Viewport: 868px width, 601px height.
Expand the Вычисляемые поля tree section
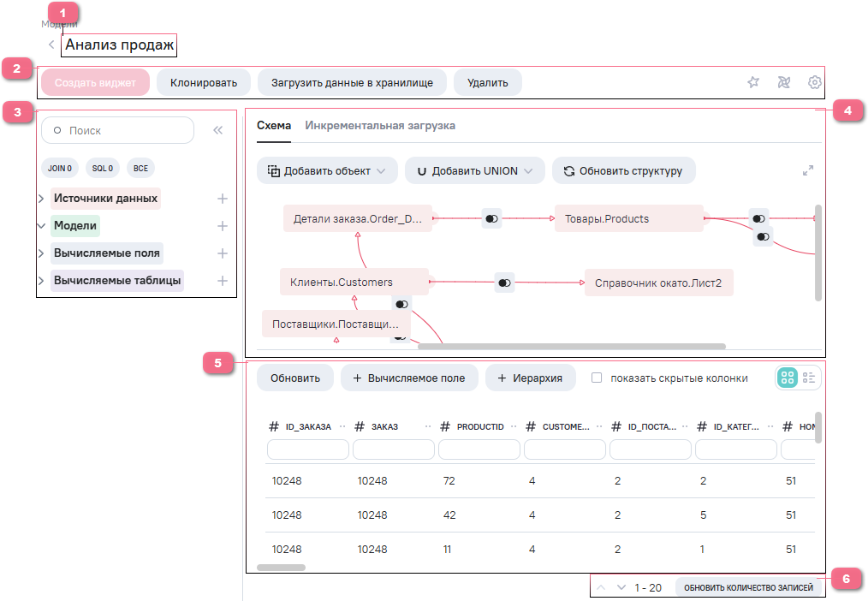(41, 253)
